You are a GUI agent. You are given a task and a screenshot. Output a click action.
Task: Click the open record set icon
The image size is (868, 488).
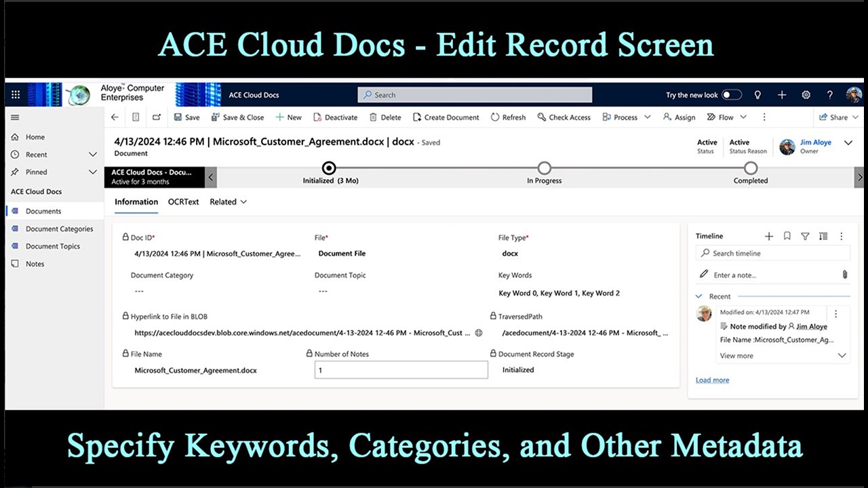point(136,117)
